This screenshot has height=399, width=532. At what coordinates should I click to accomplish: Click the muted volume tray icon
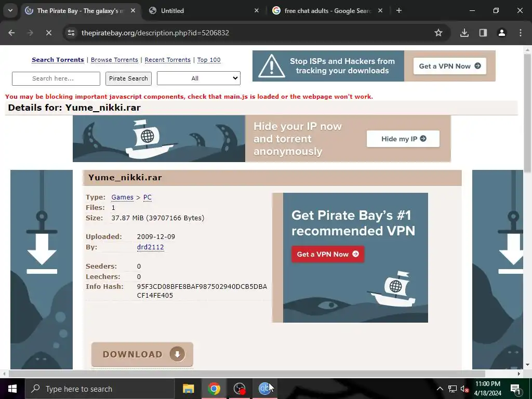pyautogui.click(x=464, y=389)
